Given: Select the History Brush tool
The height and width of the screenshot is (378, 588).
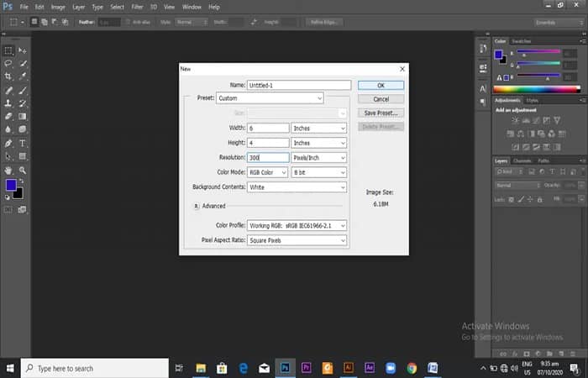Looking at the screenshot, I should point(23,103).
